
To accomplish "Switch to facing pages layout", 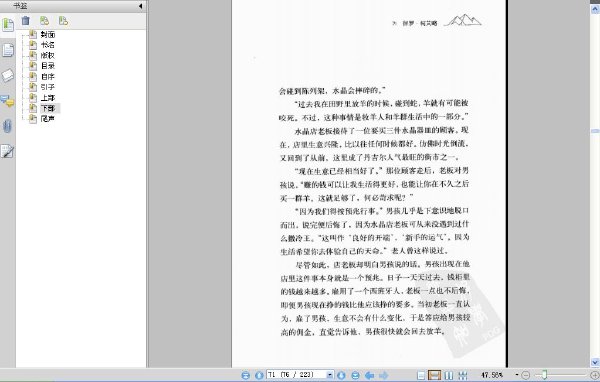I will pyautogui.click(x=449, y=375).
